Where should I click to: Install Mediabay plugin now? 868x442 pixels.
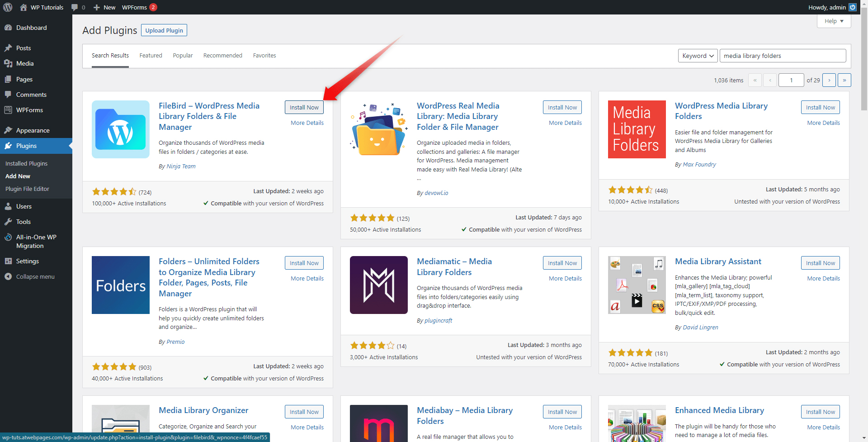coord(562,412)
